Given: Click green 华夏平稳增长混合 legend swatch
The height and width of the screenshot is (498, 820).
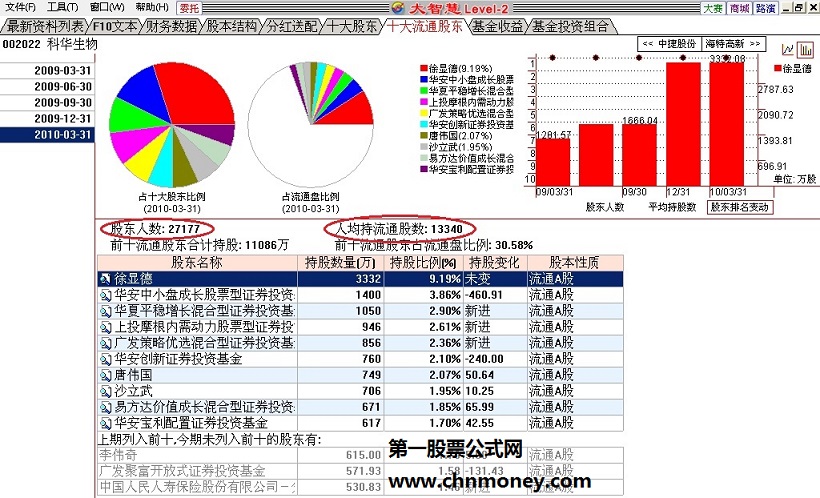Looking at the screenshot, I should [x=424, y=90].
